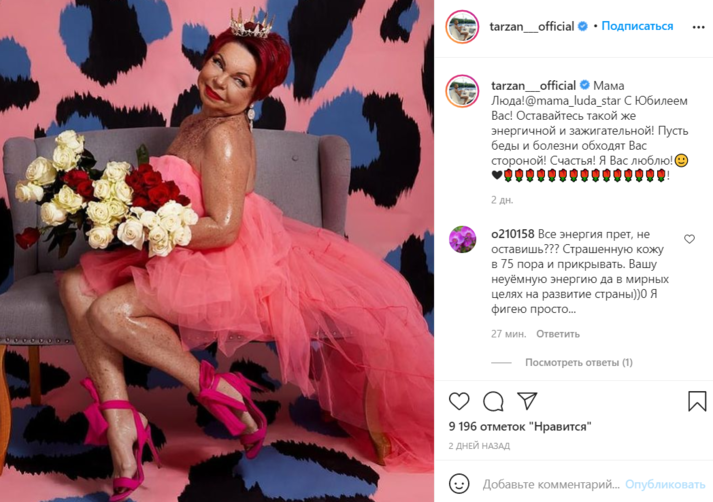Click the o210158 username link
The height and width of the screenshot is (502, 713).
click(512, 234)
